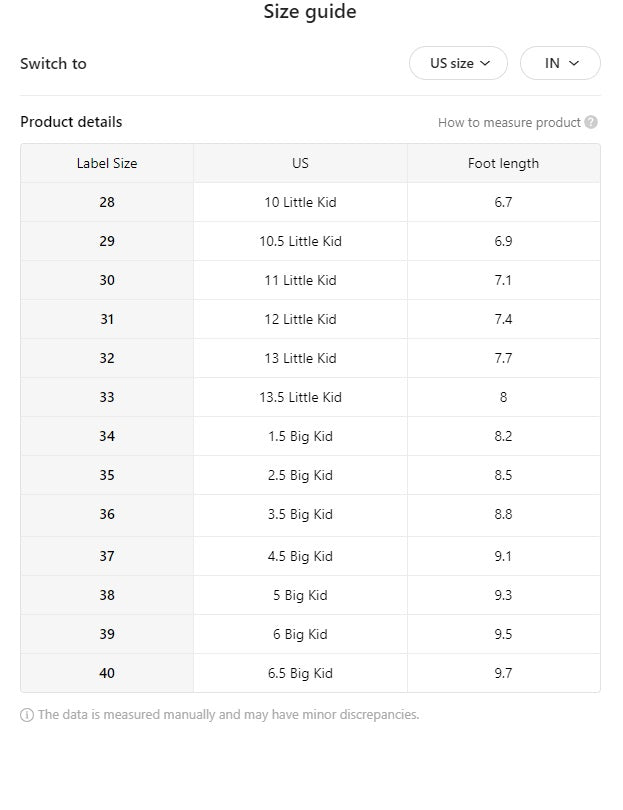This screenshot has height=810, width=623.
Task: Select label size 36 cell
Action: [x=107, y=514]
